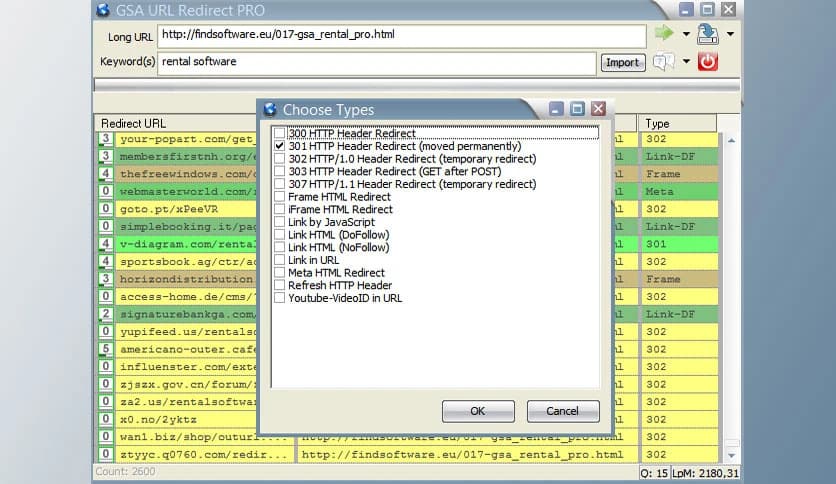Image resolution: width=836 pixels, height=484 pixels.
Task: Check Link HTML (NoFollow)
Action: 279,247
